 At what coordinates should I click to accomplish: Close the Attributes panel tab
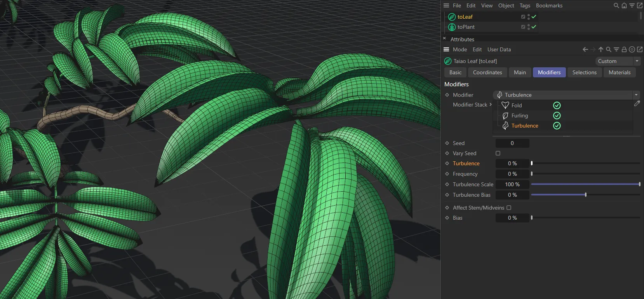tap(444, 38)
